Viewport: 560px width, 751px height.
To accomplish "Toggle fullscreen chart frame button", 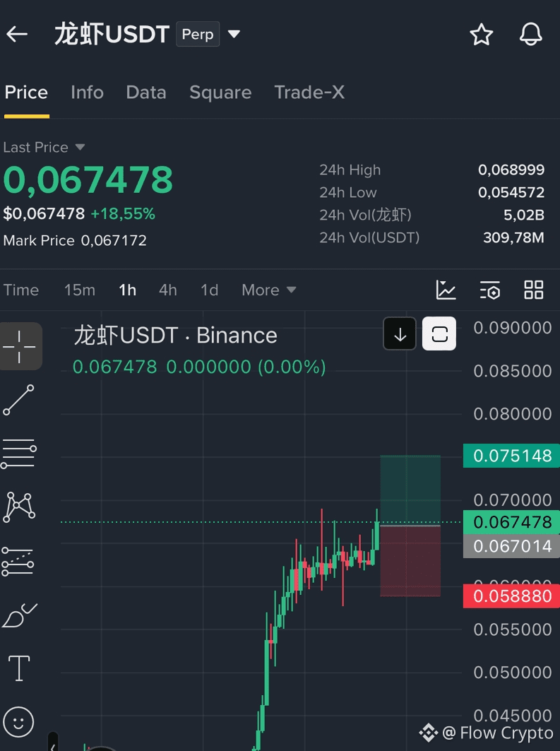I will click(x=439, y=334).
